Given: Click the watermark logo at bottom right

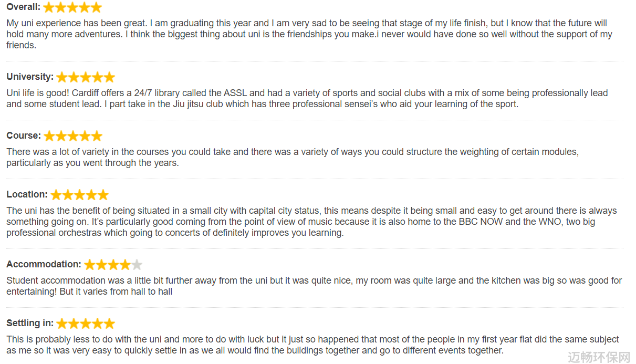Looking at the screenshot, I should [599, 357].
